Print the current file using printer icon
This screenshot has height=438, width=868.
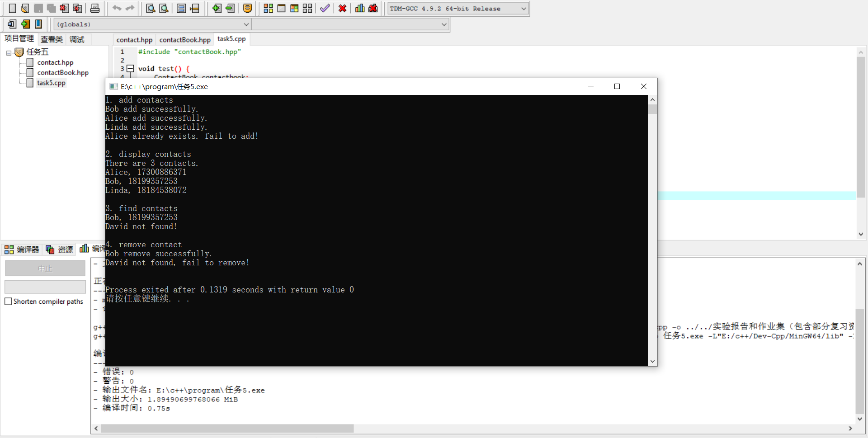[x=95, y=8]
